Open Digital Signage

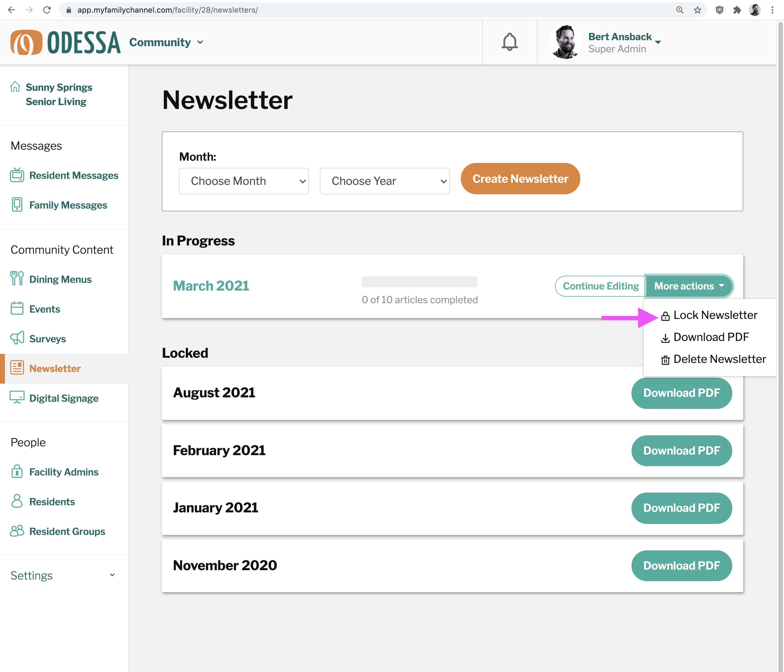64,398
